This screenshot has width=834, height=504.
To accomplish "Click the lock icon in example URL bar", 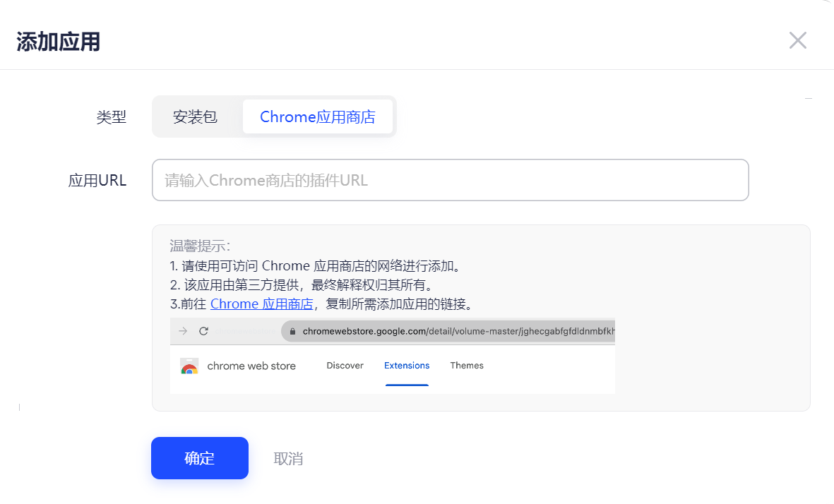I will click(x=292, y=331).
